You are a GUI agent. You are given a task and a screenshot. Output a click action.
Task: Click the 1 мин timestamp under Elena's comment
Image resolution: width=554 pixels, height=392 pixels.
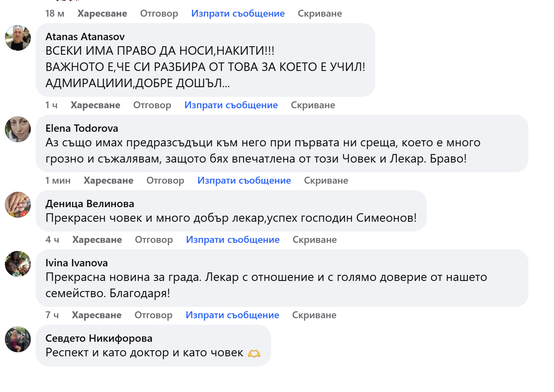58,180
